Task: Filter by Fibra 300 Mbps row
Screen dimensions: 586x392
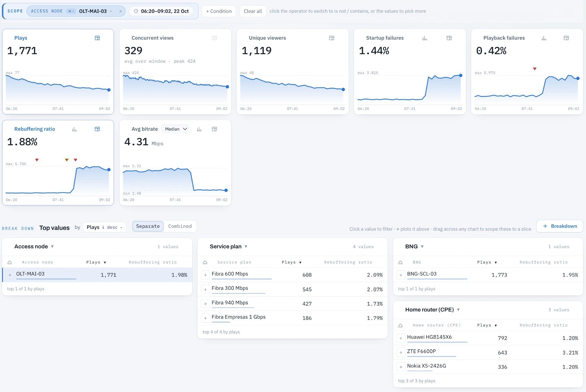Action: [292, 289]
